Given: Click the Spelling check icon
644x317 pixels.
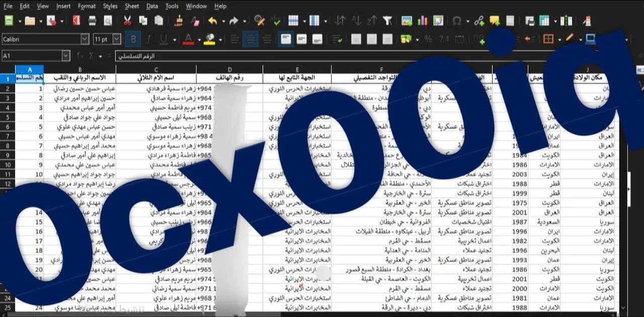Looking at the screenshot, I should pyautogui.click(x=276, y=21).
